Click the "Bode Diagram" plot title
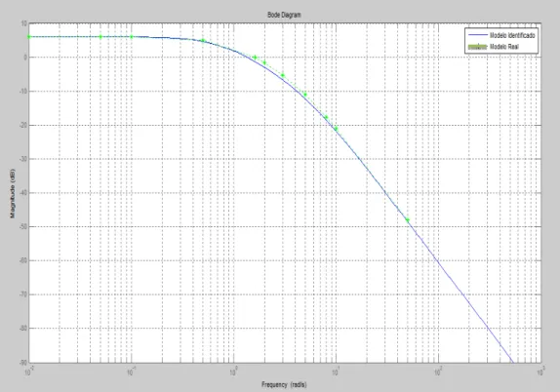 [284, 15]
